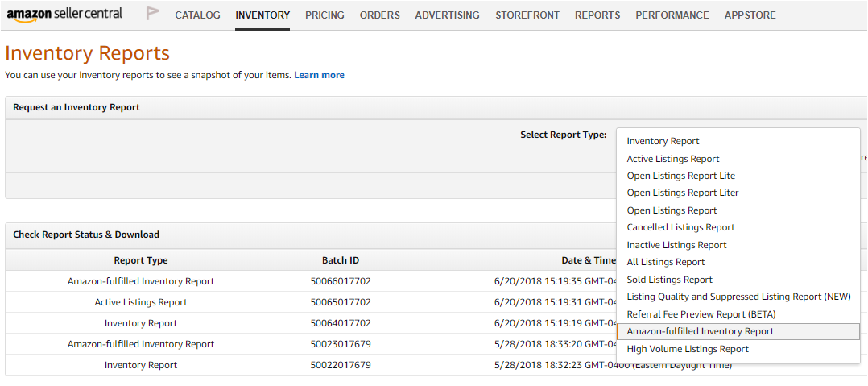Screen dimensions: 868x386
Task: Open the ADVERTISING menu
Action: point(448,15)
